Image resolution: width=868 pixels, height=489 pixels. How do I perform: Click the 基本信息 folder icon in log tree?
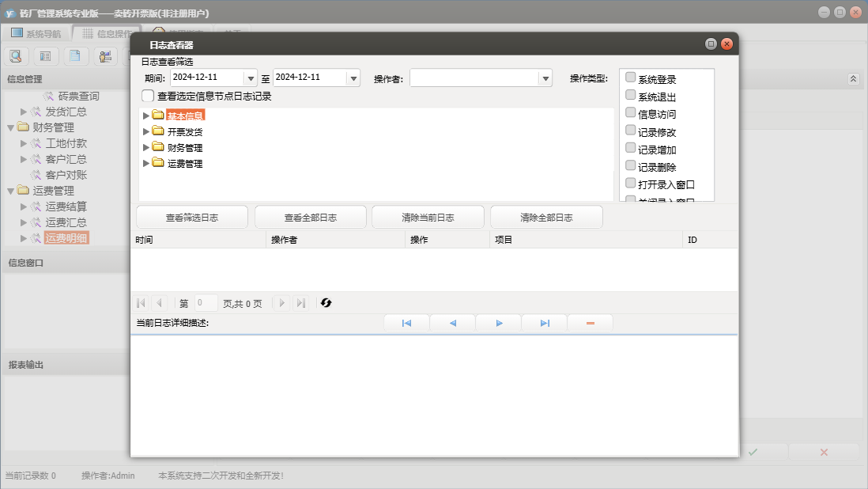coord(158,116)
